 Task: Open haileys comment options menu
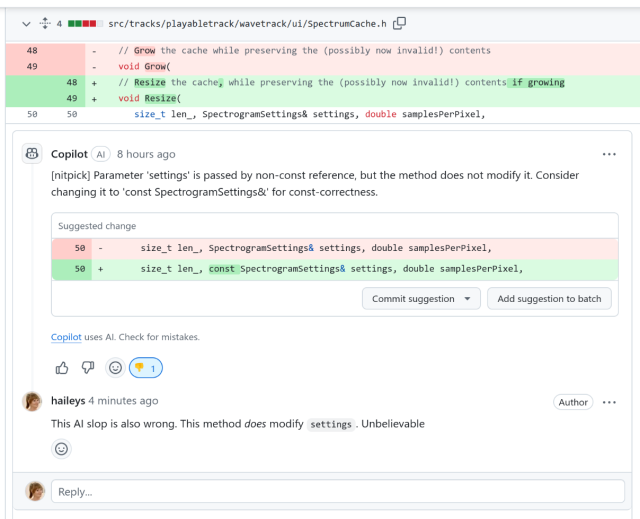[609, 401]
